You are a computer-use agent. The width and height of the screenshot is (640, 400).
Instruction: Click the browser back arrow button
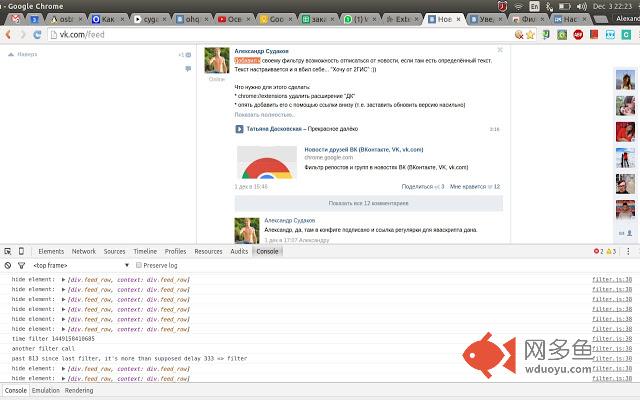[9, 34]
